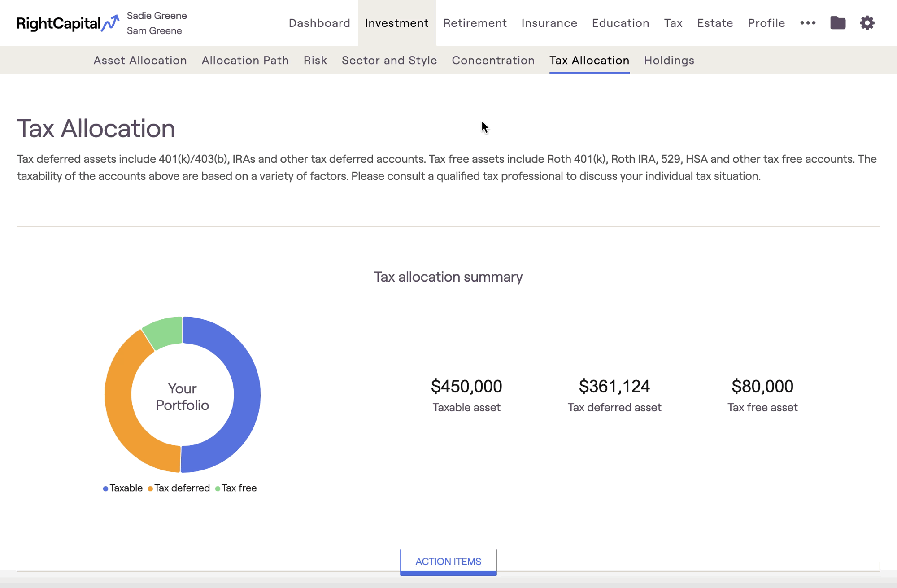This screenshot has width=897, height=588.
Task: Select the Allocation Path tab
Action: click(x=245, y=60)
